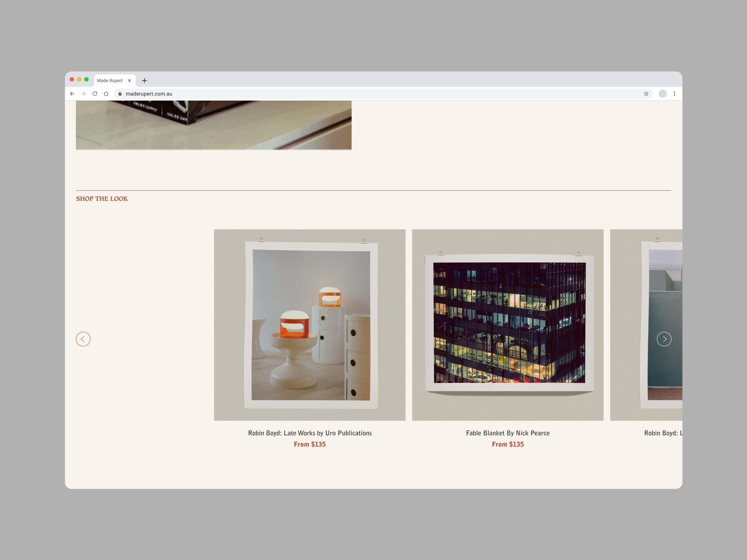
Task: Advance the carousel with the right arrow
Action: point(664,339)
